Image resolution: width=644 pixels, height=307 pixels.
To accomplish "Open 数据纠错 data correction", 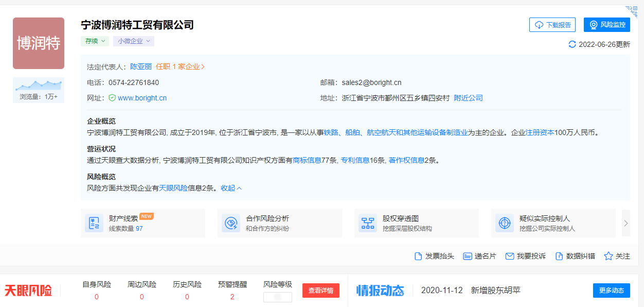I will tap(575, 256).
